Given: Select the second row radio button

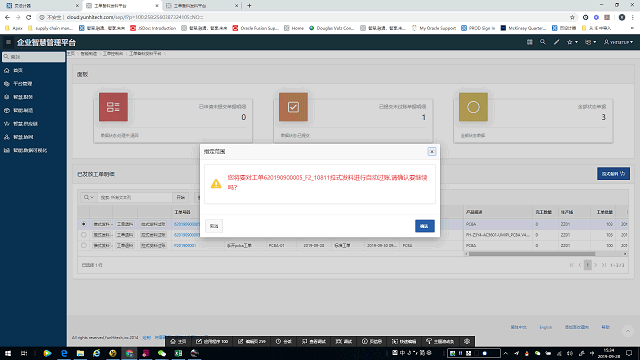Looking at the screenshot, I should (x=84, y=235).
